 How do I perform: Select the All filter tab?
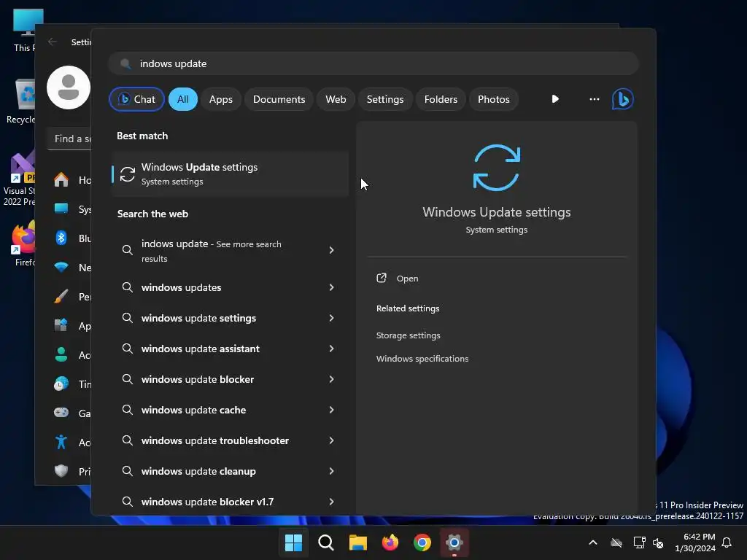click(183, 99)
